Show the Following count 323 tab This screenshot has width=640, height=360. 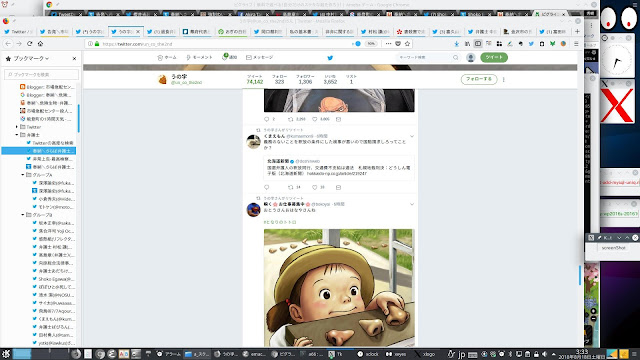tap(279, 79)
